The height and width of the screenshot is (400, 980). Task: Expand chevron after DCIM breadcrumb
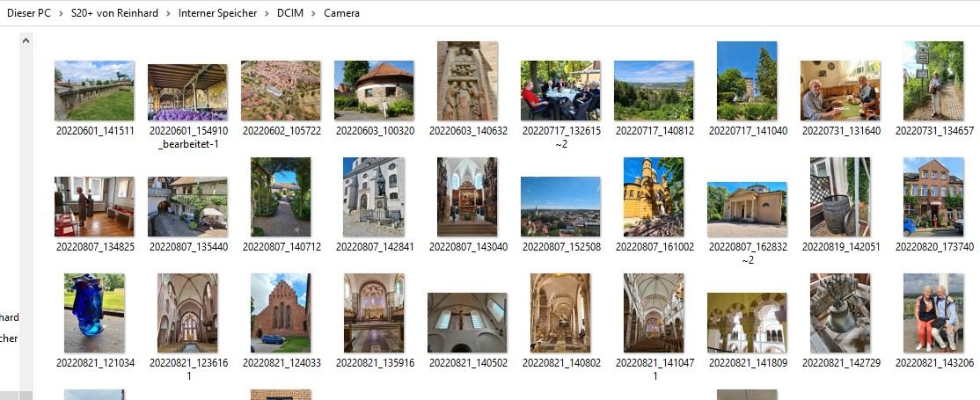314,13
